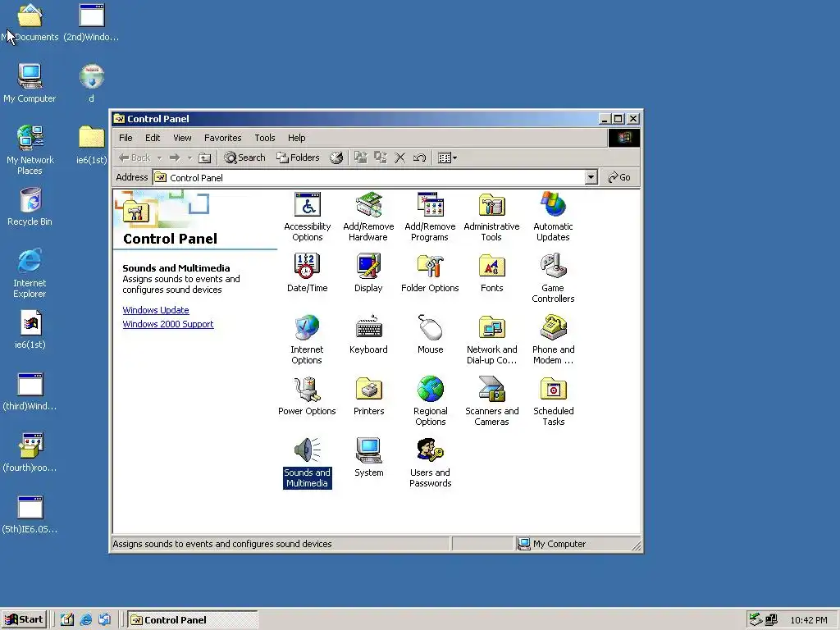The image size is (840, 630).
Task: Launch Internet Explorer from Quick Launch
Action: (x=85, y=620)
